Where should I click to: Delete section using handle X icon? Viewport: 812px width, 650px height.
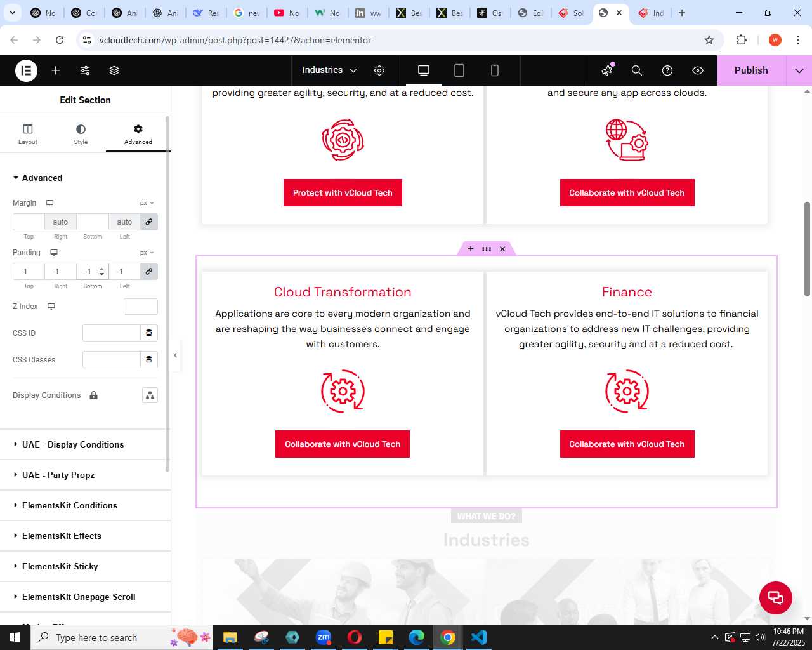click(502, 249)
